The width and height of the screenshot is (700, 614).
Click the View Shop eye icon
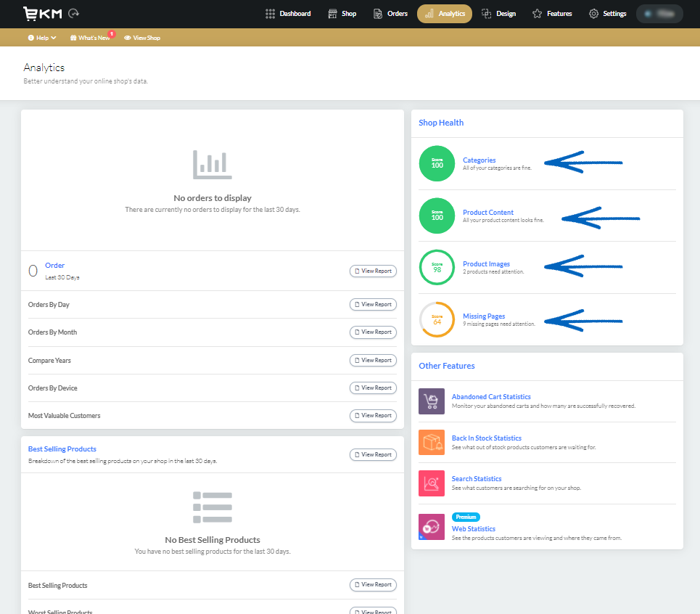tap(128, 37)
